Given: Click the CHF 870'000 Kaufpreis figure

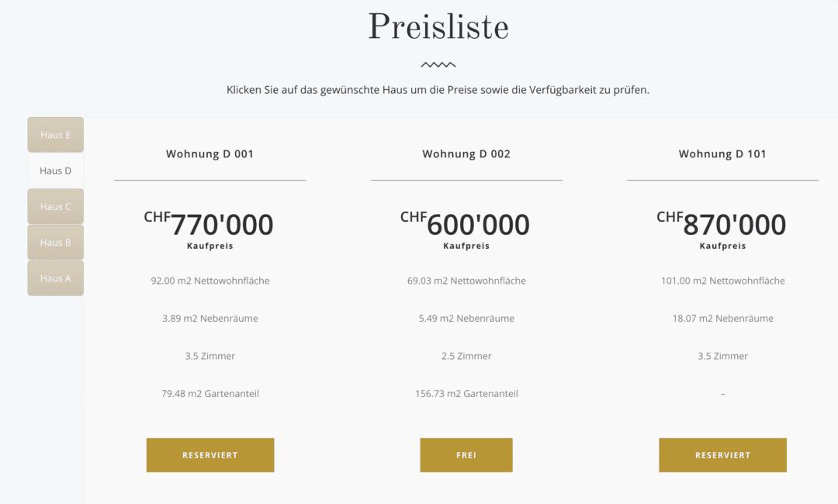Looking at the screenshot, I should pos(722,224).
